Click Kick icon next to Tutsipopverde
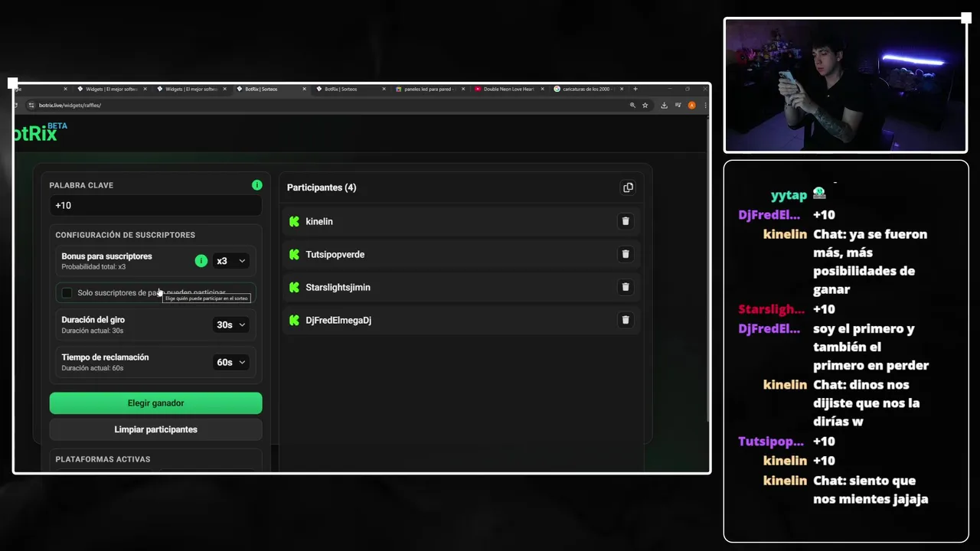 (x=294, y=254)
